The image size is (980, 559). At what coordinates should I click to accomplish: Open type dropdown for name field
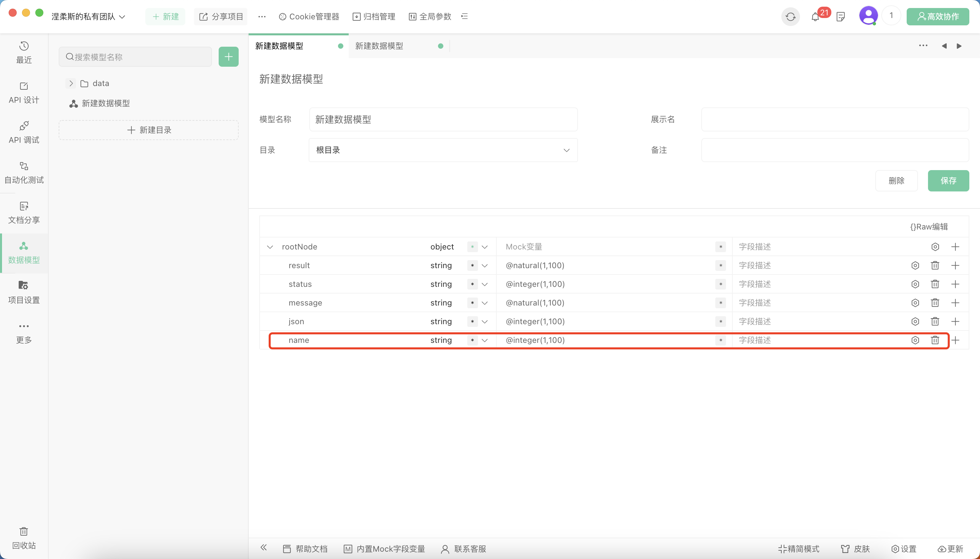point(485,341)
